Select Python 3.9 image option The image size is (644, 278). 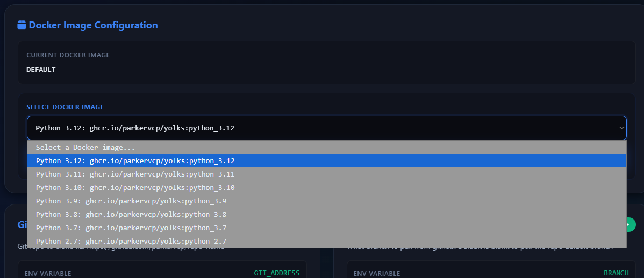(x=326, y=201)
